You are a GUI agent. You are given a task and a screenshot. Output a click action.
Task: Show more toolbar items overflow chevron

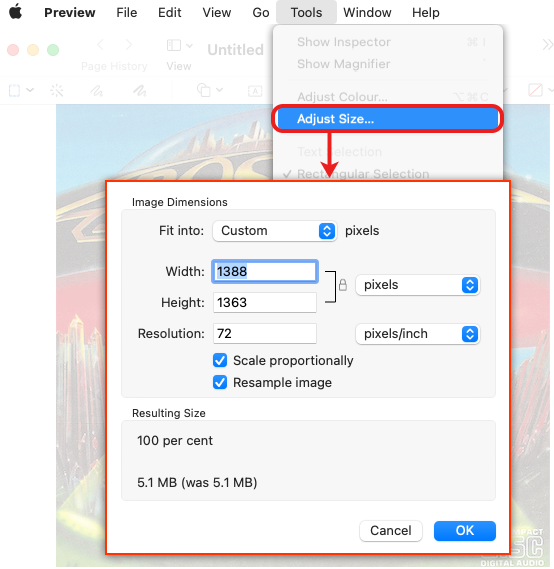tap(547, 45)
